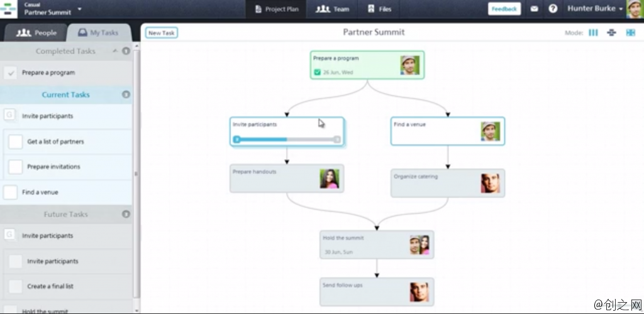Open the Hunter Burke user menu
644x314 pixels.
pos(594,9)
